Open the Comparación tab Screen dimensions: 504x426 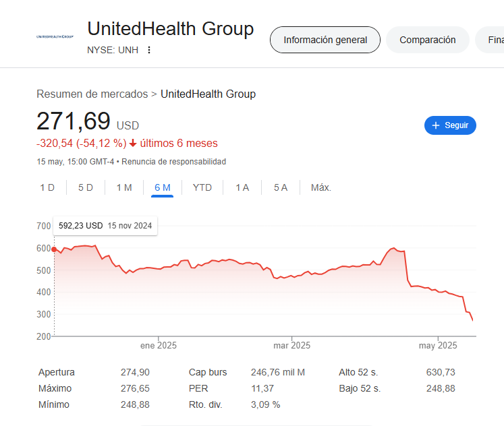coord(428,40)
